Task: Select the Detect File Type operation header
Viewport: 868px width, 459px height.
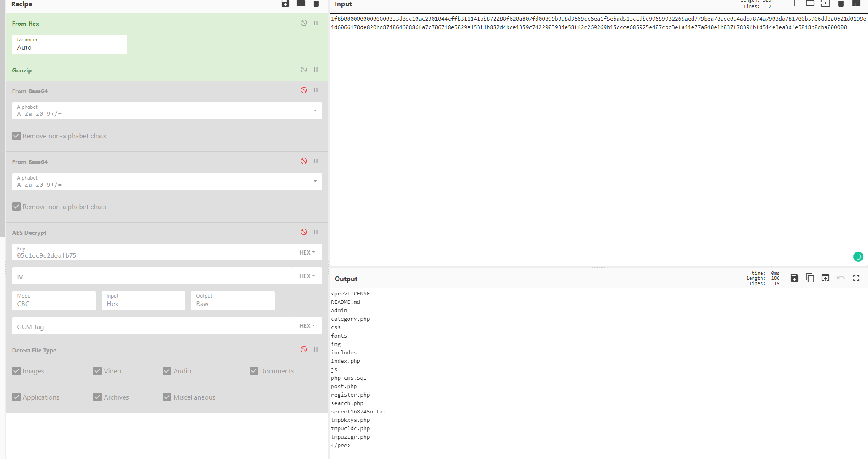Action: pyautogui.click(x=34, y=350)
